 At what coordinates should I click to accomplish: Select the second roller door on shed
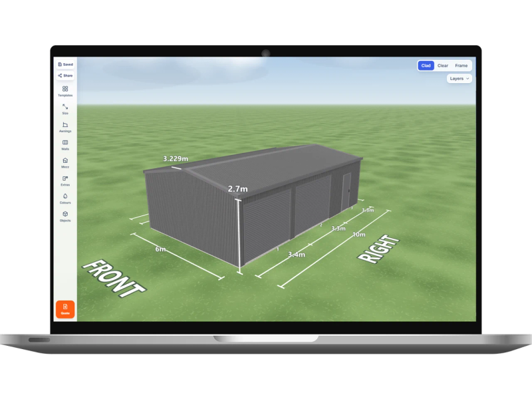click(313, 205)
